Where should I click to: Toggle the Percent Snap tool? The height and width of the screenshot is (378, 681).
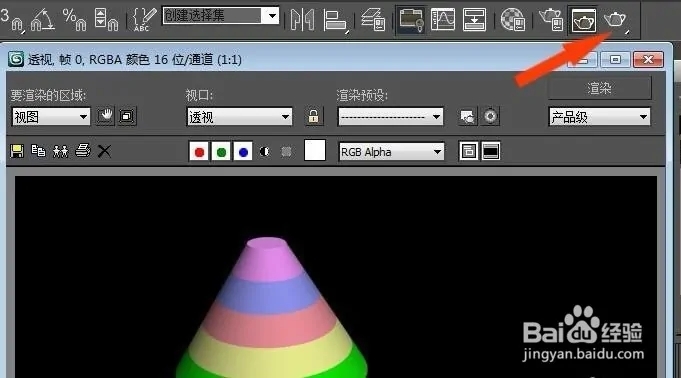(75, 20)
